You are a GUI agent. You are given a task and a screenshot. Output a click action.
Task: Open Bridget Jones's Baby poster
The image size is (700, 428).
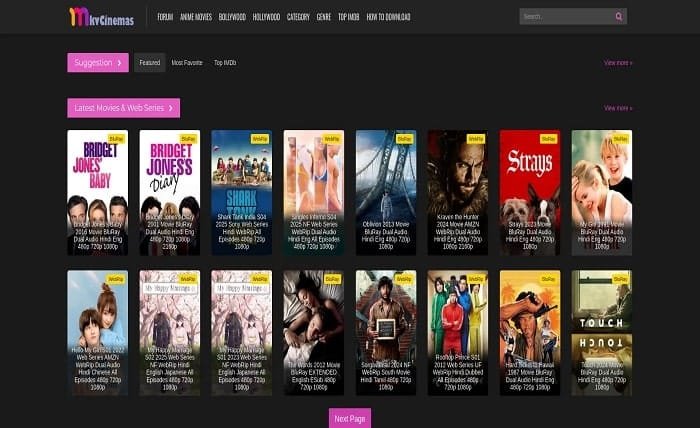click(97, 192)
